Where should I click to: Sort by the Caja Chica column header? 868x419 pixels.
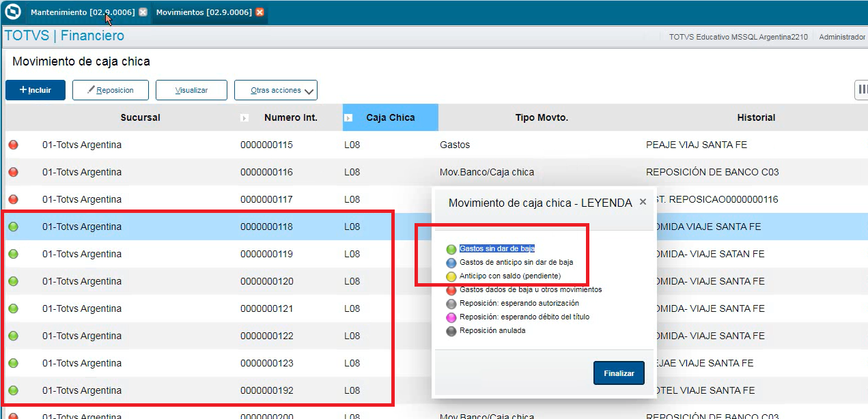pos(391,117)
